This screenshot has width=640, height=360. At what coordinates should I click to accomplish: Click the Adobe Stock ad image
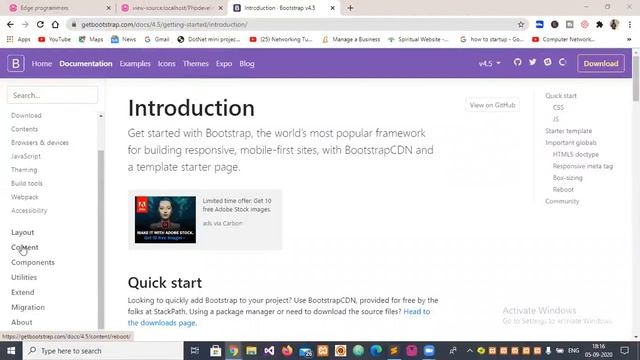click(x=165, y=220)
